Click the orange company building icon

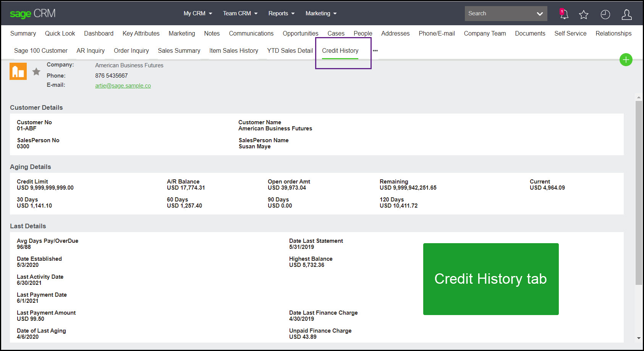tap(18, 71)
